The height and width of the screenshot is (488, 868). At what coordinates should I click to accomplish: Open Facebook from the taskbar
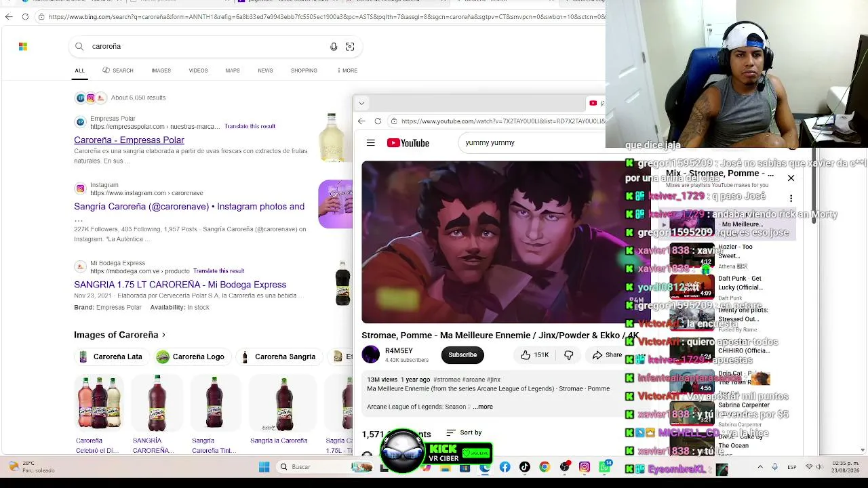point(505,467)
